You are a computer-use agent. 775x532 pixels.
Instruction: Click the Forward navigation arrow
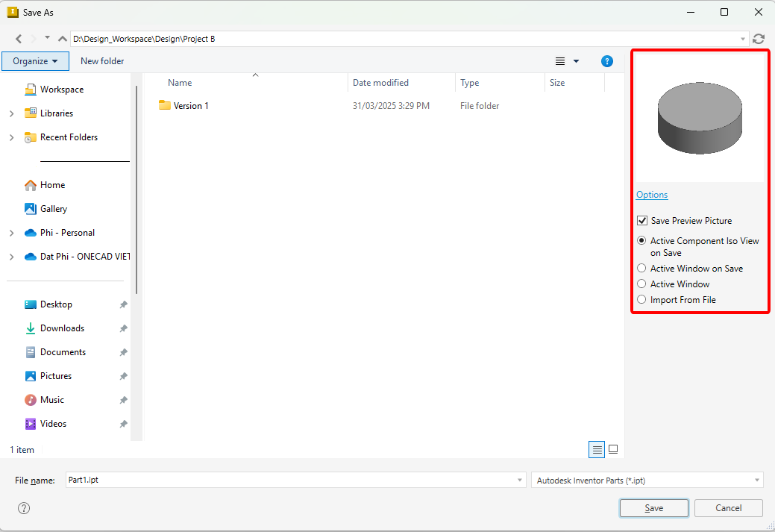(x=34, y=39)
